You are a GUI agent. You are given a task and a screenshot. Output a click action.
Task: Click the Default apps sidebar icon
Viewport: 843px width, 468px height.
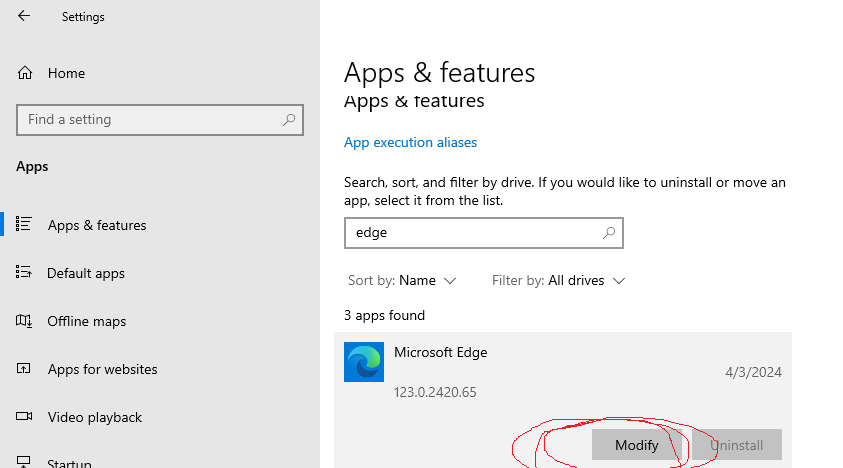tap(24, 272)
